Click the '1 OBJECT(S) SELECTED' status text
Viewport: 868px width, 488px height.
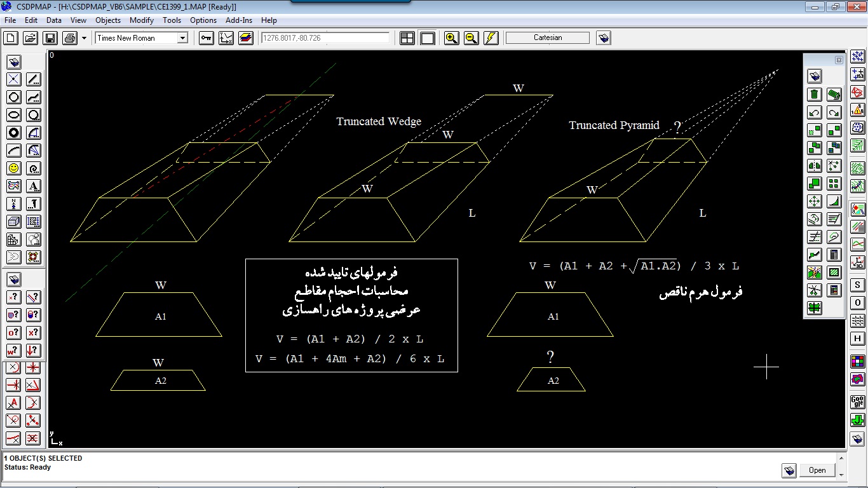43,458
